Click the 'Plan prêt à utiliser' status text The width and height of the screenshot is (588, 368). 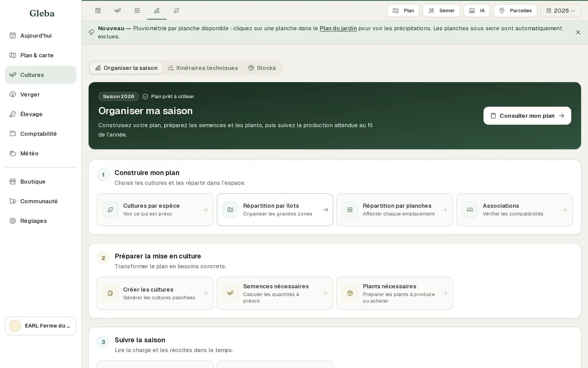(172, 96)
